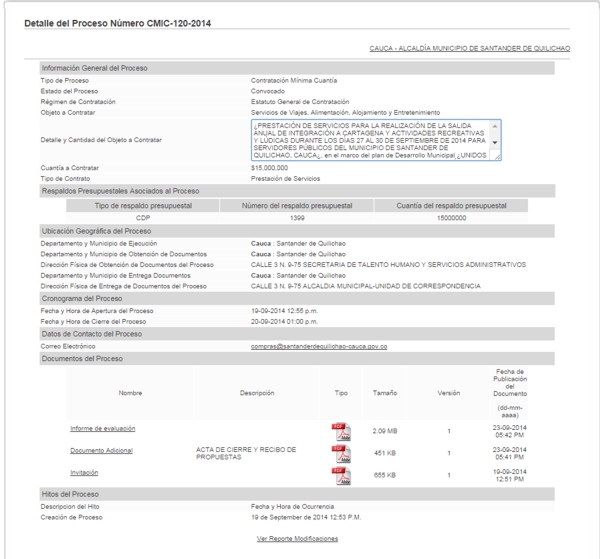Select the Contratación Mínima Cuantía value
Viewport: 600px width, 559px height.
pos(294,81)
